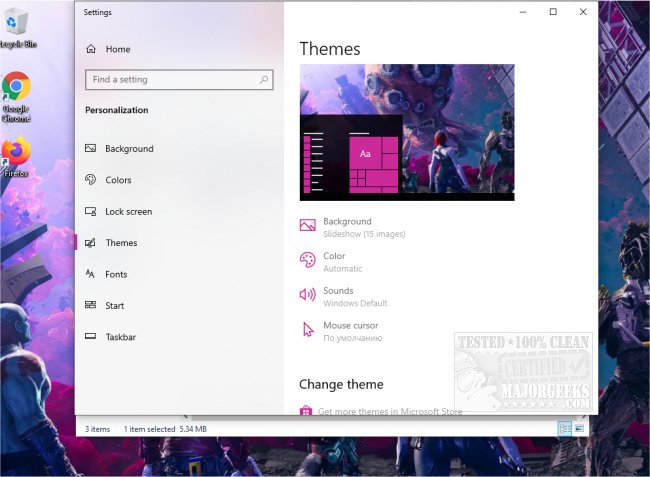Switch to large icons view in Explorer status bar
Viewport: 650px width, 477px height.
click(x=579, y=428)
